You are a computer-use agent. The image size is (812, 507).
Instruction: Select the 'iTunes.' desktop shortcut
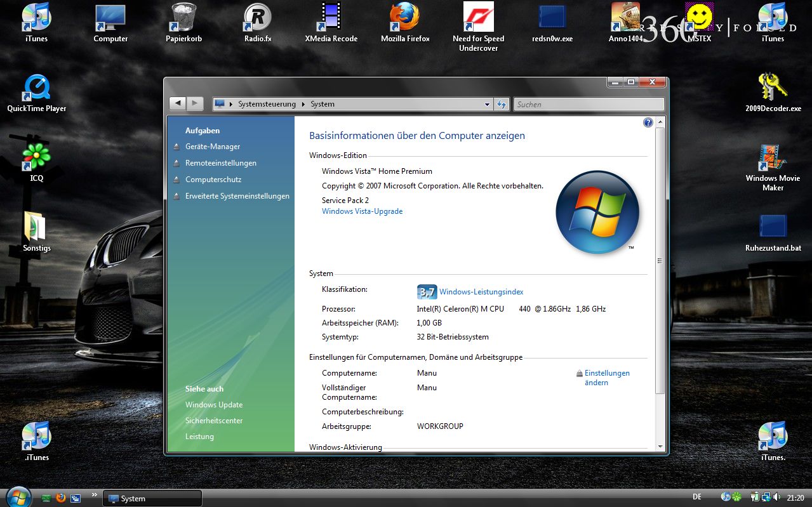coord(773,442)
